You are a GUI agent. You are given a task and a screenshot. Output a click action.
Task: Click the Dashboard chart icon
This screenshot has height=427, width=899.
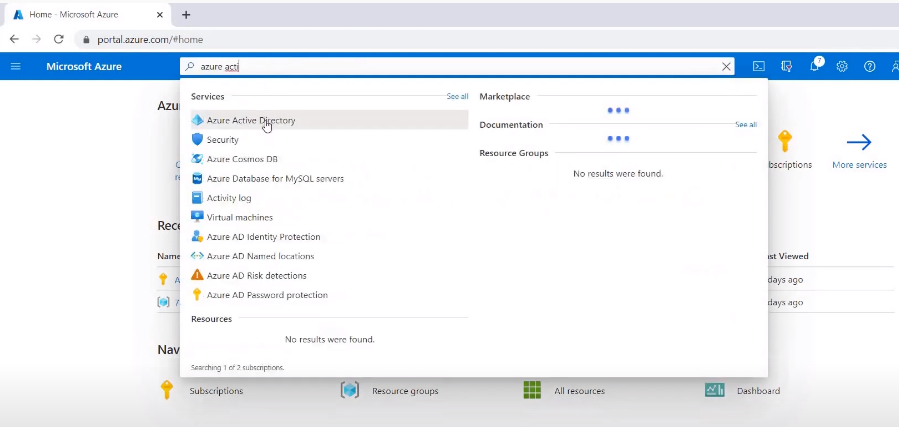point(715,390)
